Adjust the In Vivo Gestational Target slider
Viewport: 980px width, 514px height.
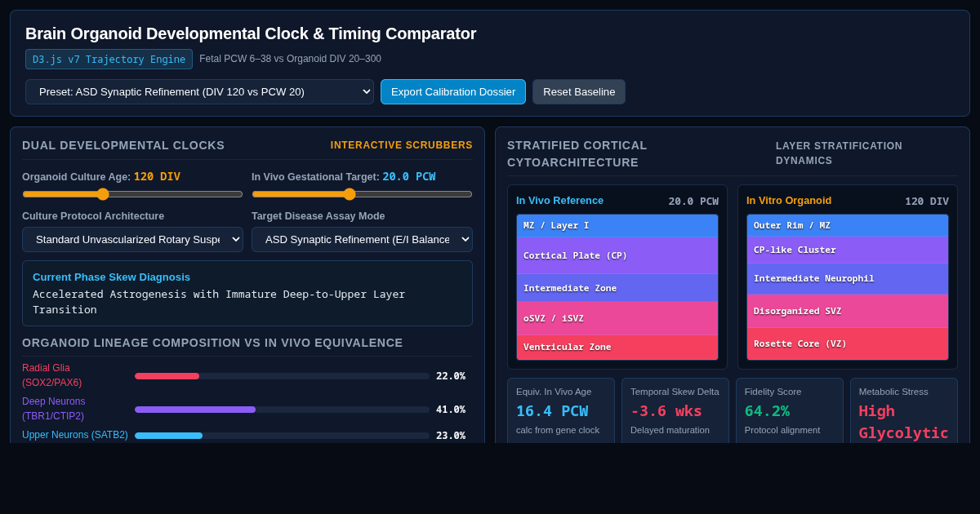pyautogui.click(x=362, y=194)
